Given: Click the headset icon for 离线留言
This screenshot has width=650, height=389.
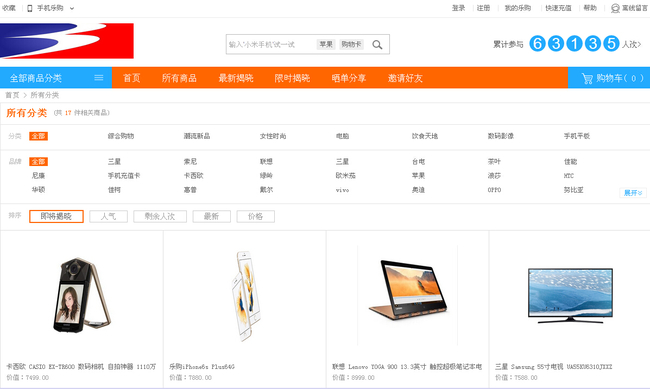Looking at the screenshot, I should coord(615,8).
